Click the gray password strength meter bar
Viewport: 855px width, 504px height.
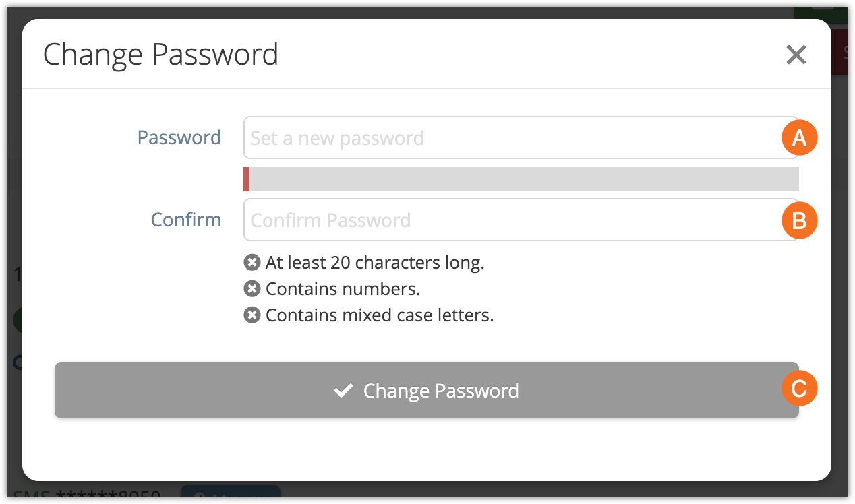pos(523,179)
